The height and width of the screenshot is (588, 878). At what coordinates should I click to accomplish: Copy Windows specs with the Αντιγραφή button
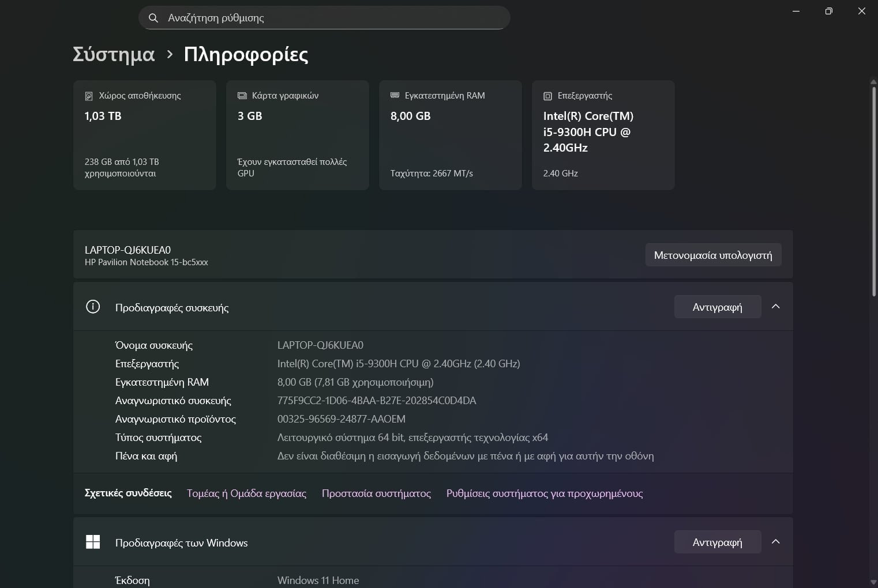717,542
